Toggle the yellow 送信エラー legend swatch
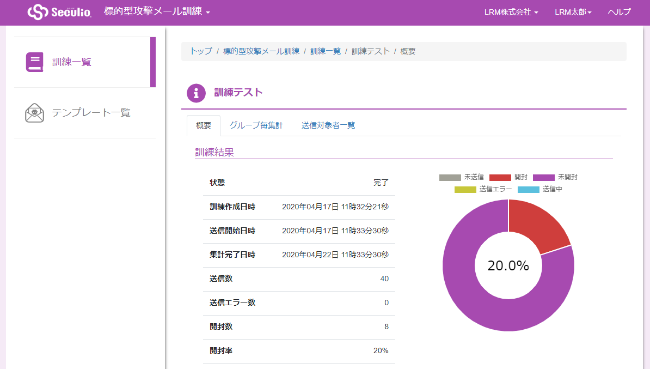This screenshot has width=650, height=369. tap(465, 189)
